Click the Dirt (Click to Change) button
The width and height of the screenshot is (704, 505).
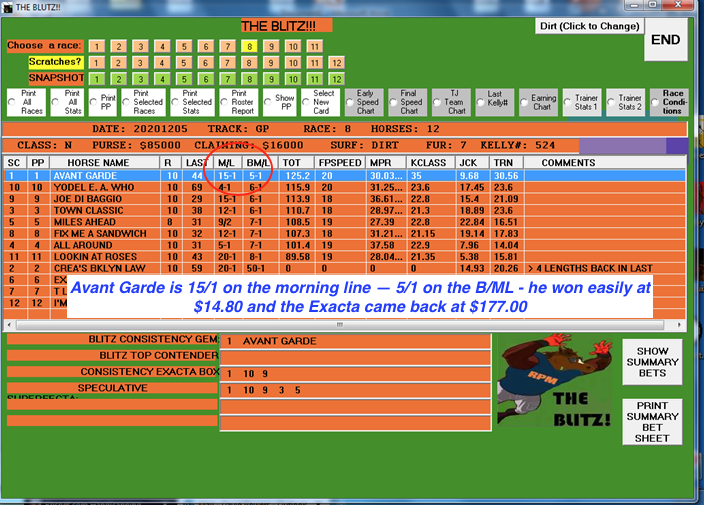click(590, 26)
